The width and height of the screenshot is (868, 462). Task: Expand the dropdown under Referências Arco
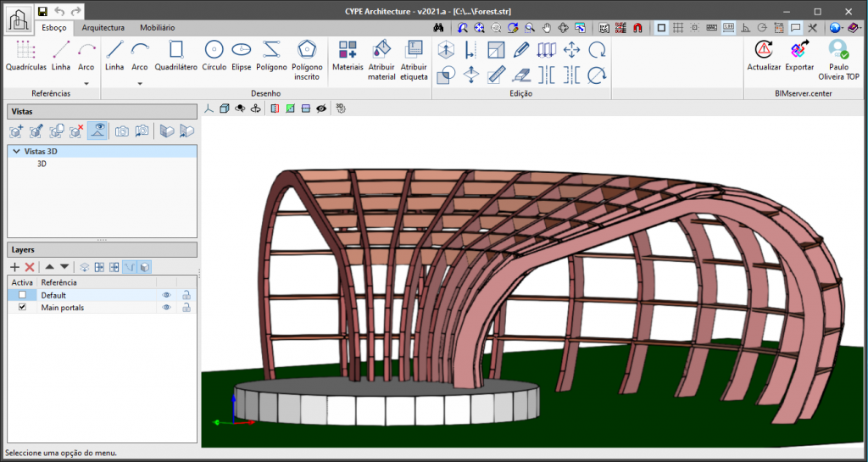(86, 83)
